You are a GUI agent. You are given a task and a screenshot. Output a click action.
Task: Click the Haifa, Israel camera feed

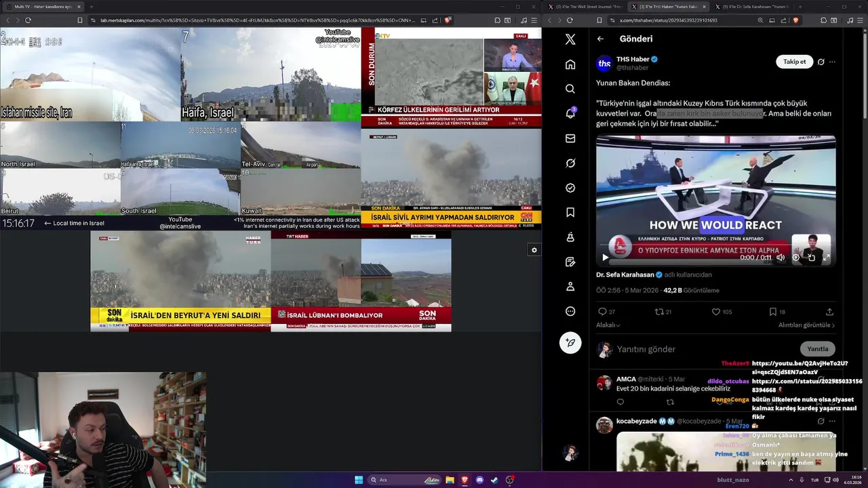click(271, 74)
